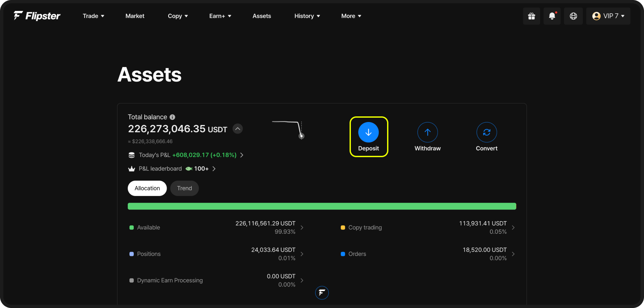Click the Convert label
Image resolution: width=644 pixels, height=308 pixels.
tap(487, 149)
